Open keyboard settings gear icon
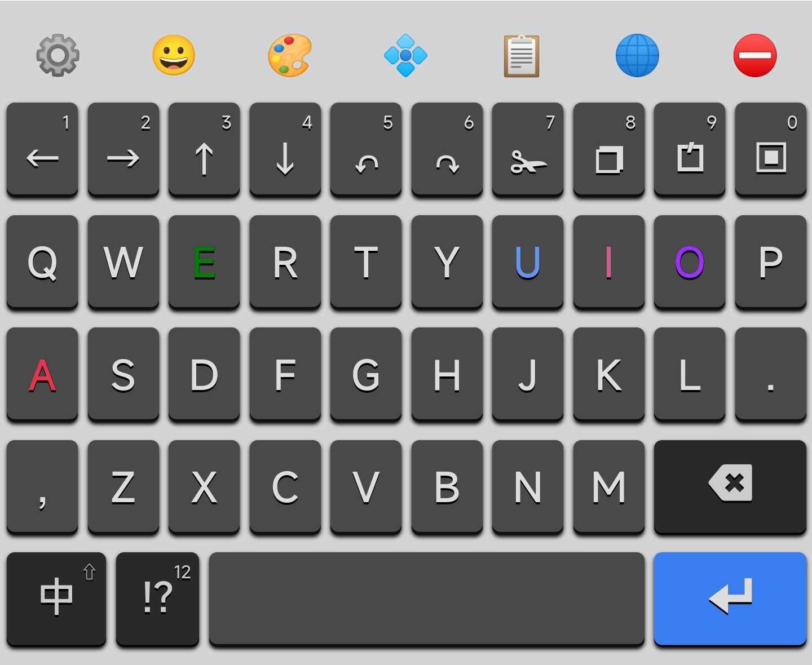Screen dimensions: 812x665 tap(58, 55)
